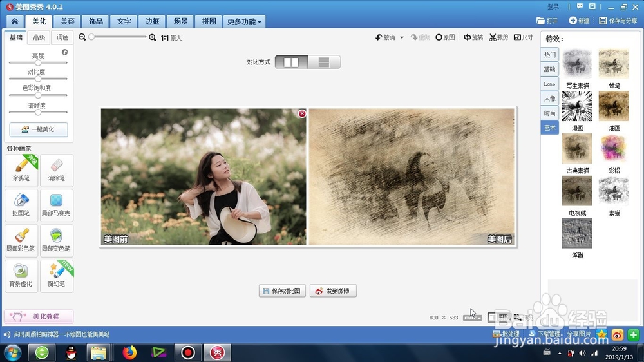This screenshot has width=644, height=362.
Task: Open File Explorer from the taskbar
Action: click(99, 352)
